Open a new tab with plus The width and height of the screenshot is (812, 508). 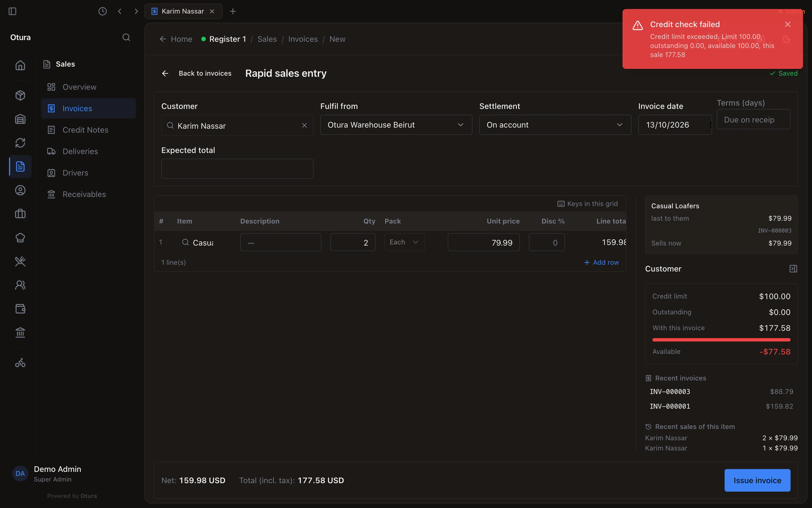(x=233, y=11)
